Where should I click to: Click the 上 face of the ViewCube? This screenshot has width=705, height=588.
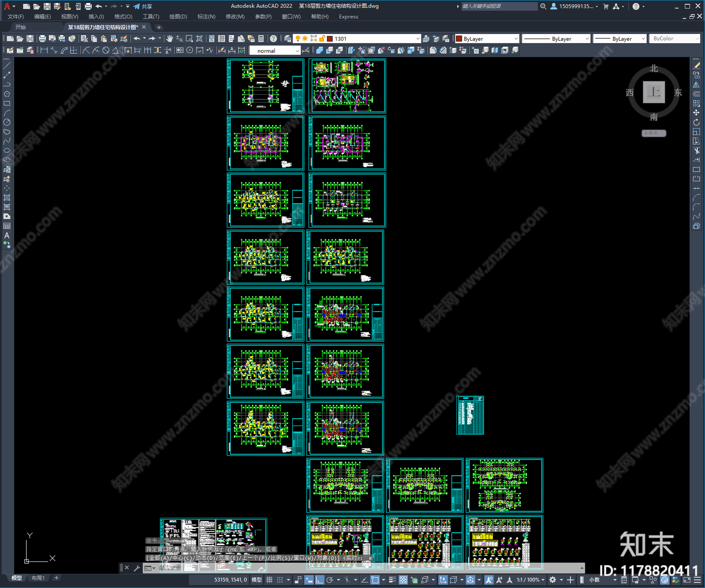click(x=653, y=92)
